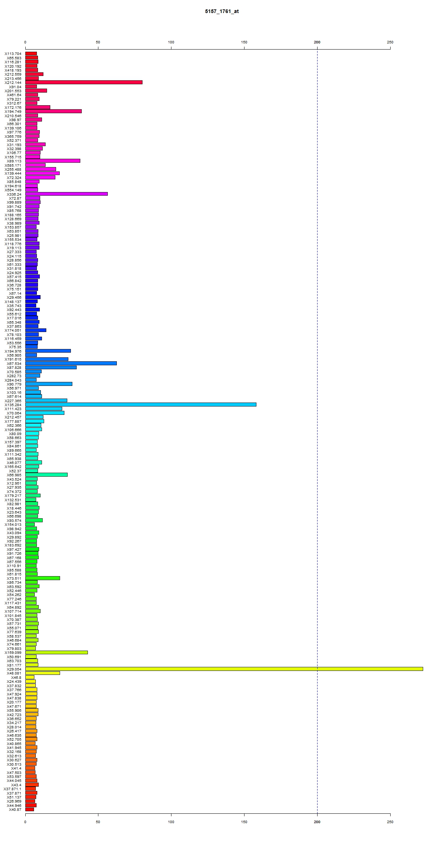Select the row label X554.149
This screenshot has height=868, width=434.
13,190
